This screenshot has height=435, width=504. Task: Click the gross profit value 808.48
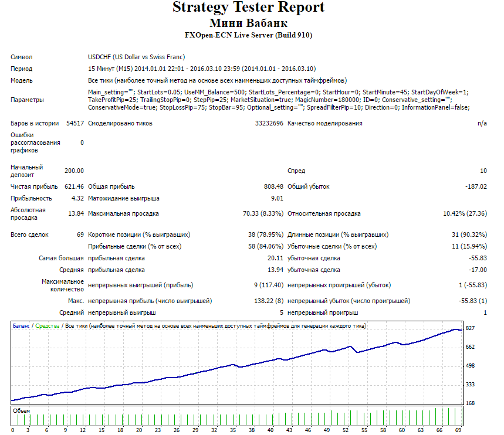tap(273, 186)
